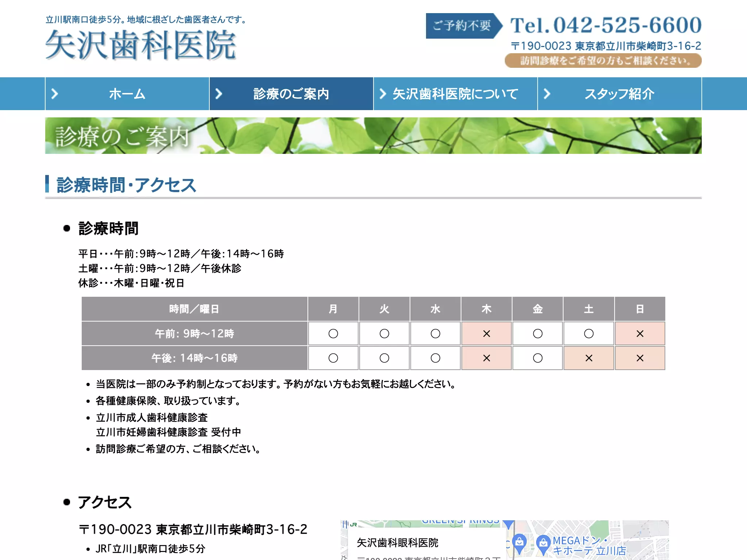Click the 矢沢歯科眼科医院 map info card title
Screen dimensions: 747x560
[x=398, y=542]
